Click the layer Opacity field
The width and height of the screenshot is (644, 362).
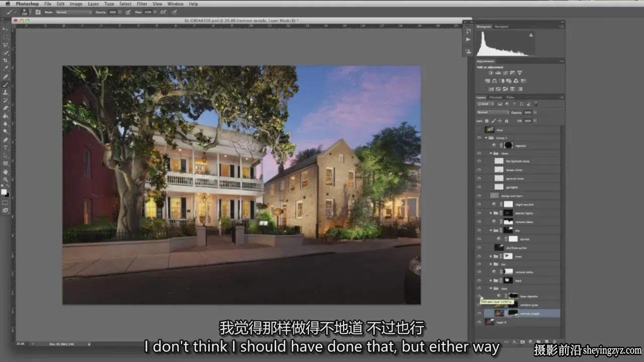(528, 112)
